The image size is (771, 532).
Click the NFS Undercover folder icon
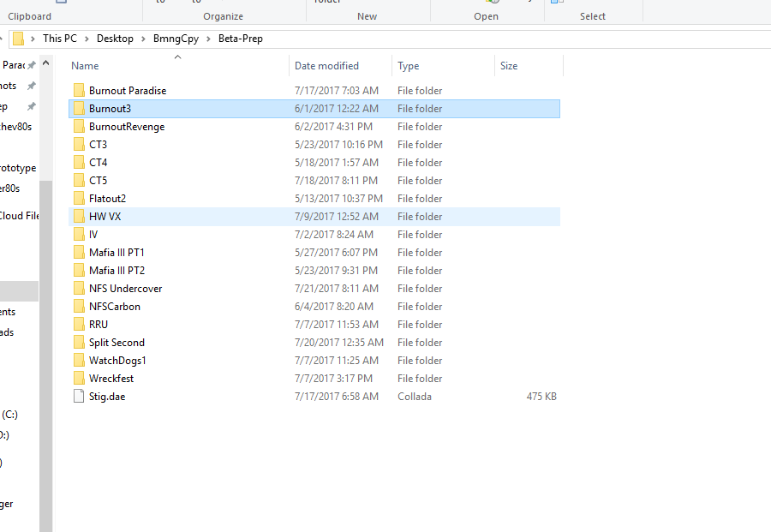79,289
